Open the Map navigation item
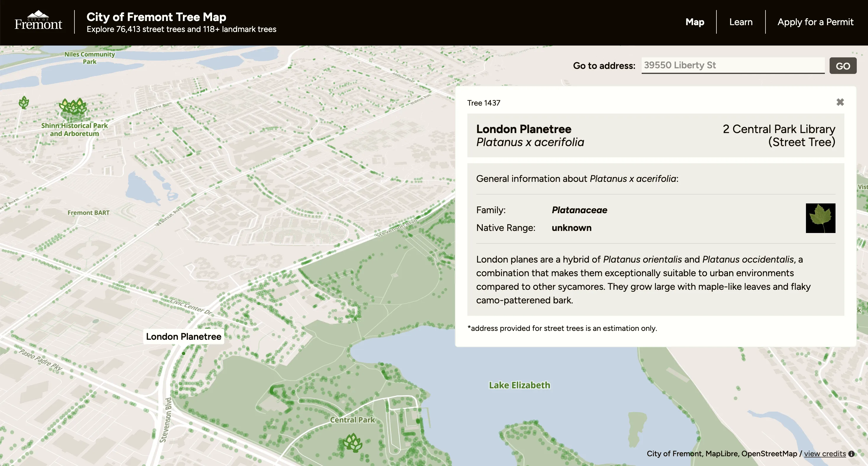The width and height of the screenshot is (868, 466). tap(695, 22)
